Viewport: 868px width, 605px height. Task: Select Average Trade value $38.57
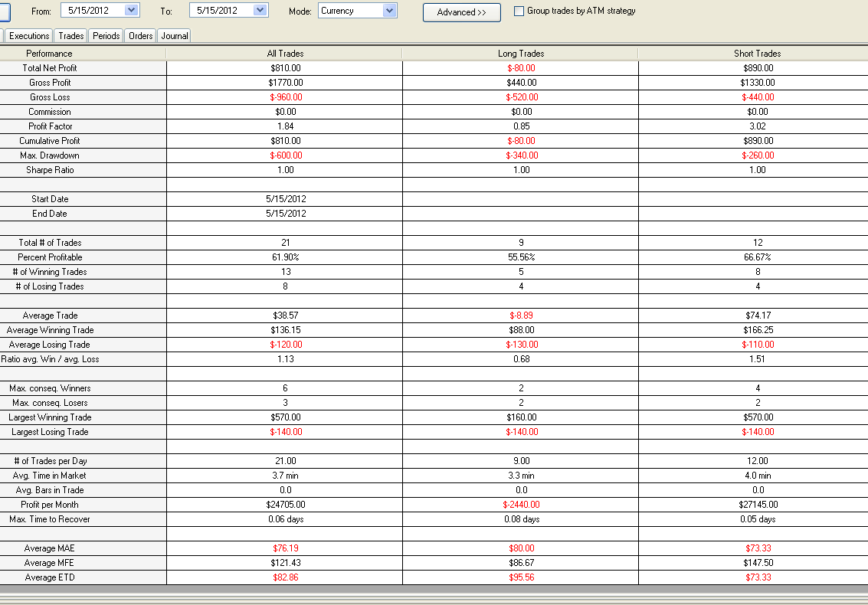click(286, 316)
